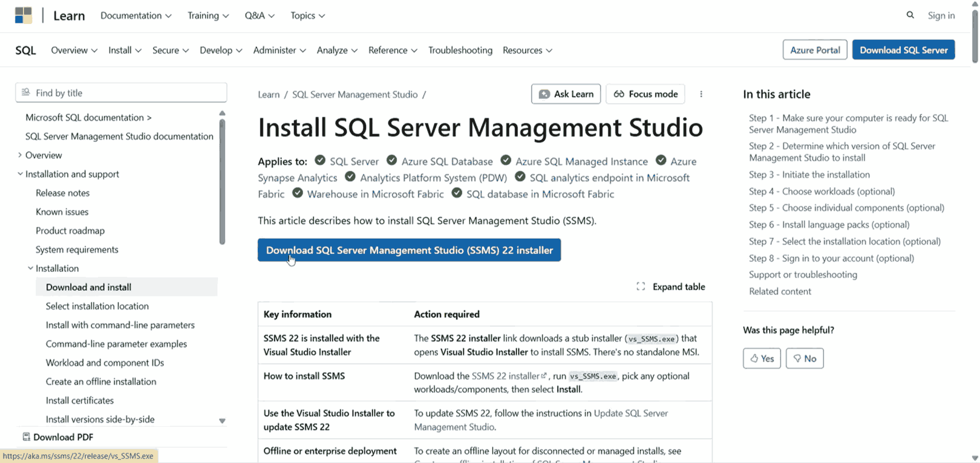The height and width of the screenshot is (463, 980).
Task: Click the three-dot more actions icon
Action: click(x=701, y=94)
